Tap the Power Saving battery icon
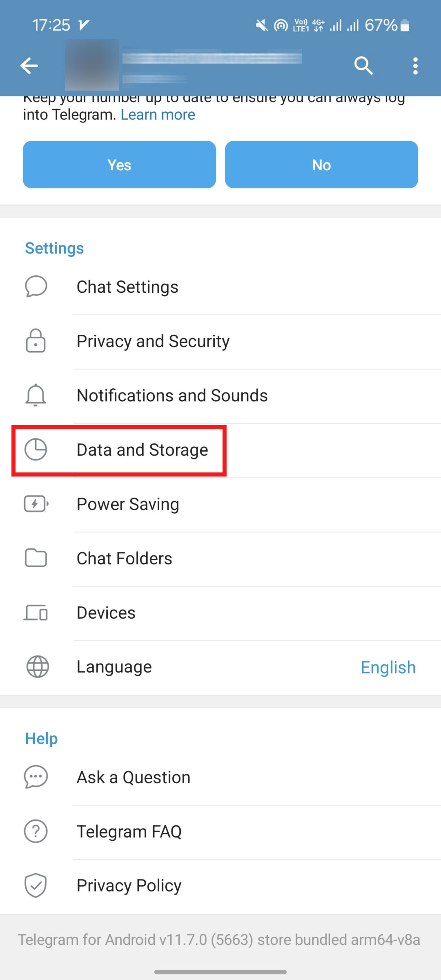 click(36, 504)
